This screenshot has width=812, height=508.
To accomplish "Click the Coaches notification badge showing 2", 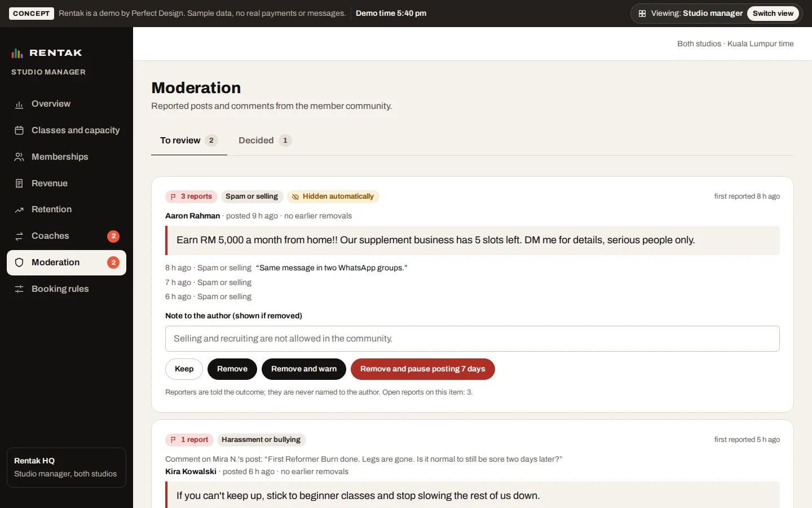I will point(113,236).
